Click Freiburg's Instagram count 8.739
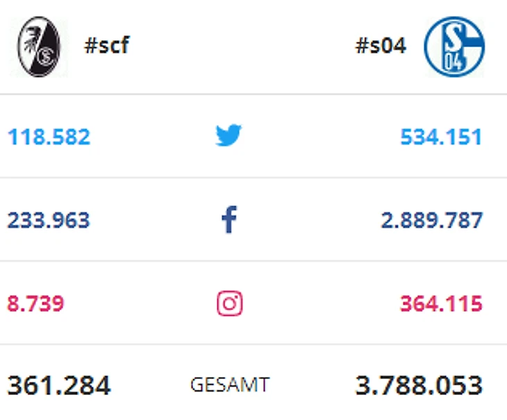Screen dimensions: 507x420 click(x=35, y=304)
